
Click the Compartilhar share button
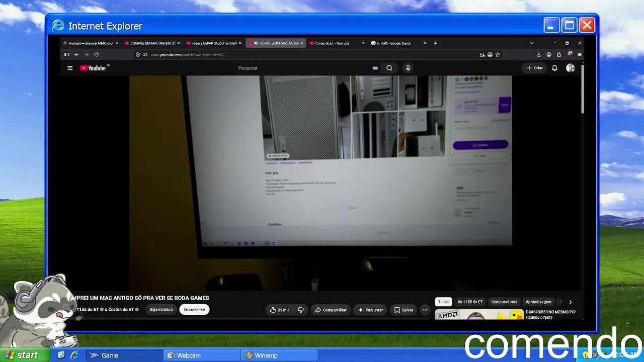[331, 310]
